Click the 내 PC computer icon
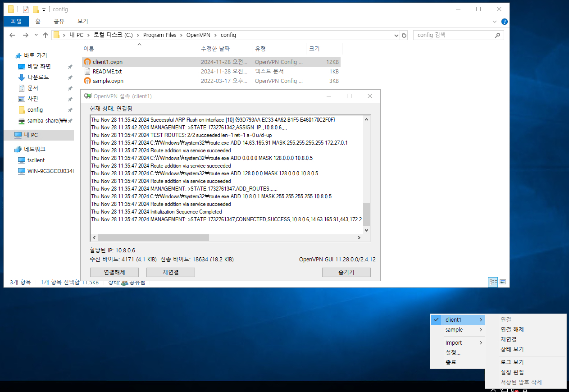The width and height of the screenshot is (569, 392). click(18, 135)
